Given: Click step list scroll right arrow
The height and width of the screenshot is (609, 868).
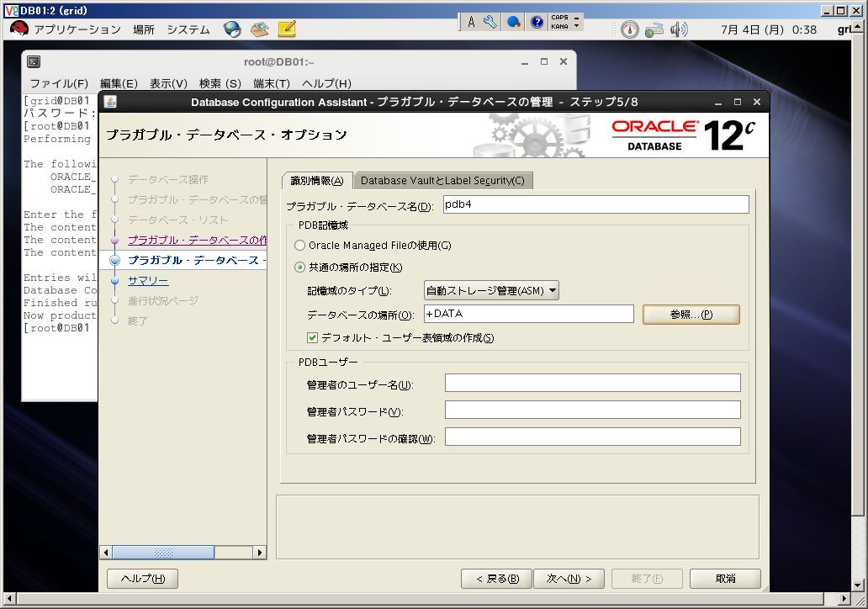Looking at the screenshot, I should tap(260, 552).
